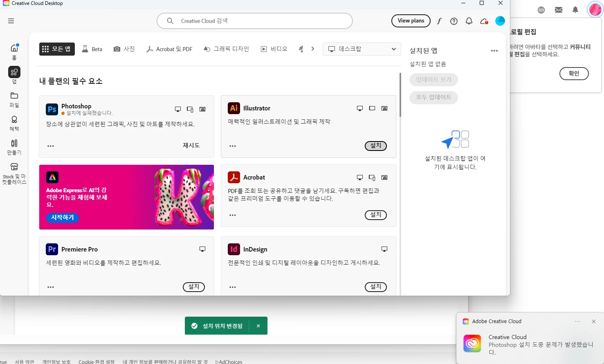Click the Confirm (확인) button in browser popup
The image size is (604, 364).
tap(574, 74)
